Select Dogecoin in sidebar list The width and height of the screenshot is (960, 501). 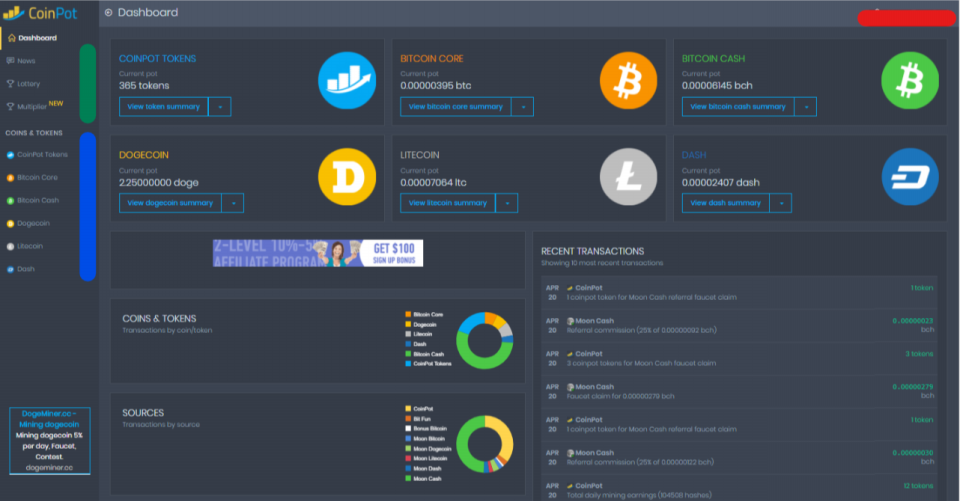(x=33, y=224)
